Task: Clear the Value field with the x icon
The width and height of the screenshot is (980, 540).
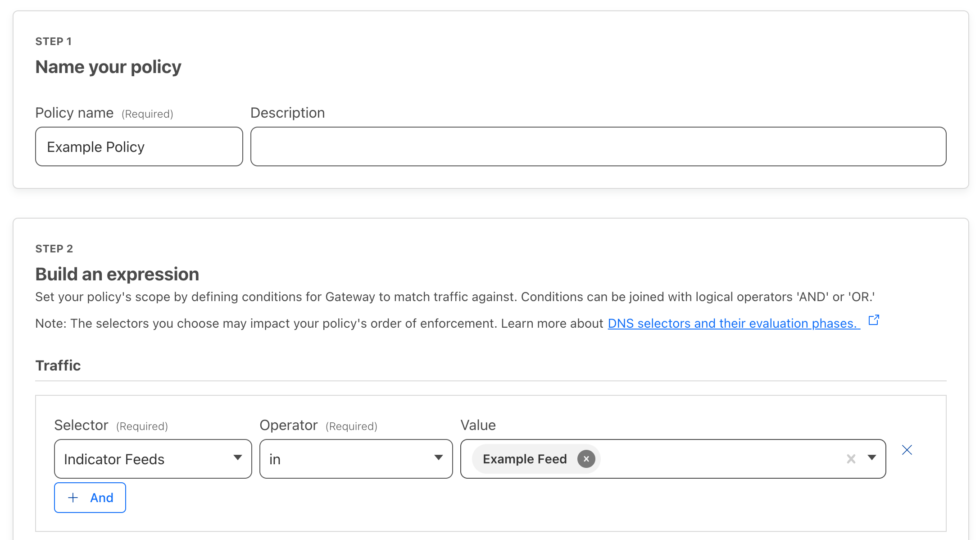Action: (850, 459)
